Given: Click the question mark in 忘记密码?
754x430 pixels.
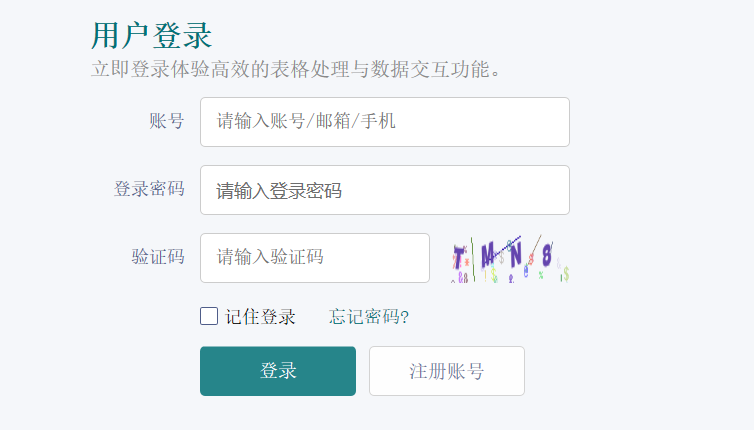Looking at the screenshot, I should point(405,317).
